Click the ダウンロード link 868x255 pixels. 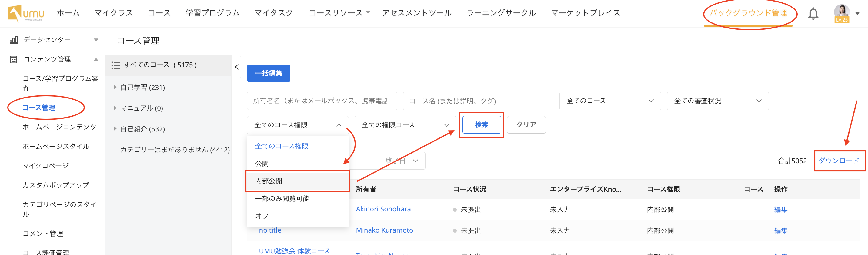[x=839, y=161]
